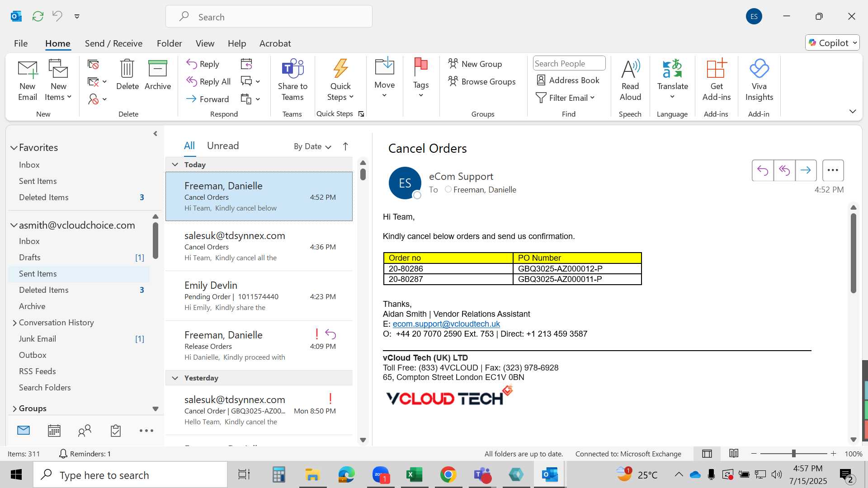The height and width of the screenshot is (488, 868).
Task: Create a New Email
Action: click(28, 80)
